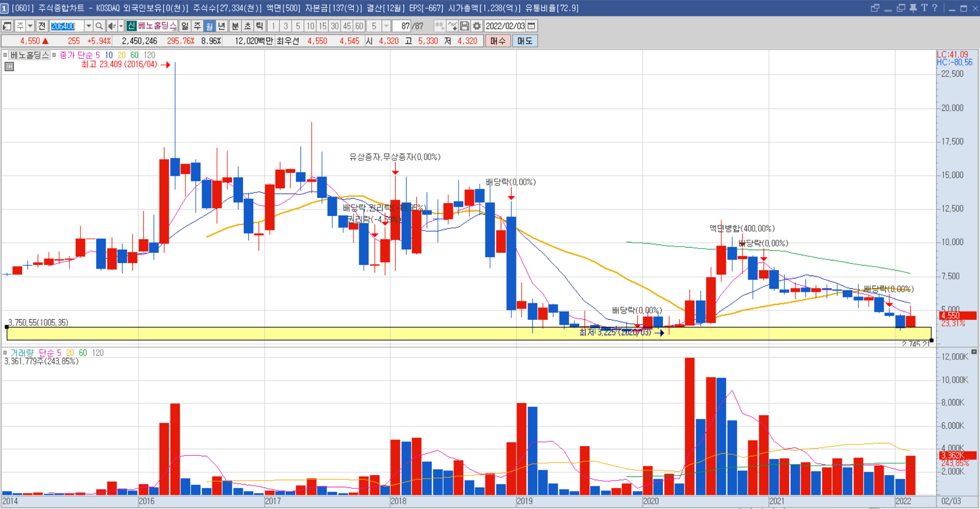Select the 45 interval button
This screenshot has height=509, width=980.
pos(347,26)
